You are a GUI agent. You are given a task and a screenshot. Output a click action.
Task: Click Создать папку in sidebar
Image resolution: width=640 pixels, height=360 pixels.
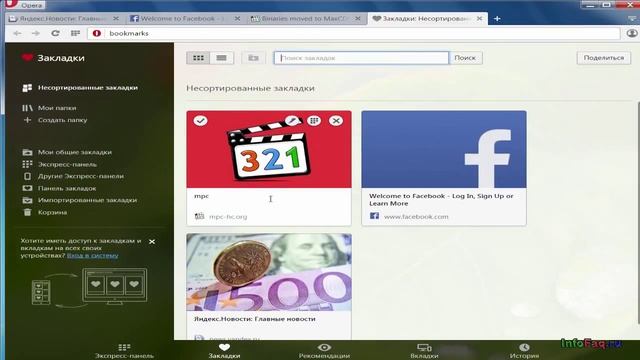pyautogui.click(x=55, y=120)
